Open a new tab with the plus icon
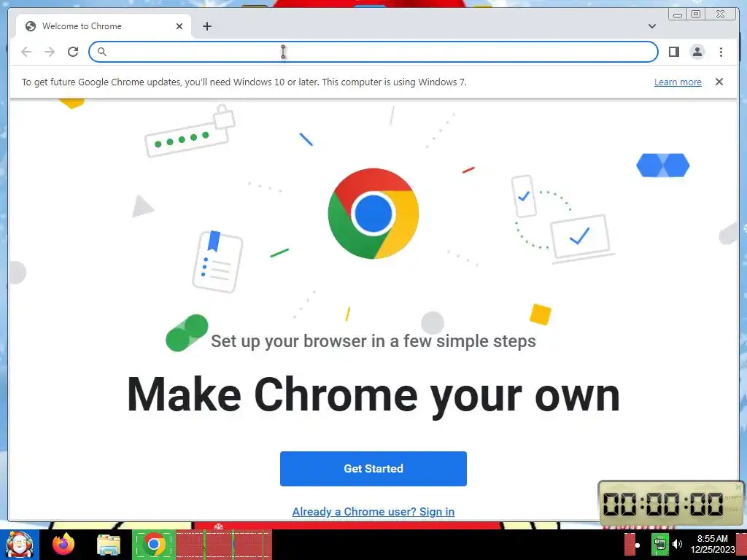The height and width of the screenshot is (560, 747). tap(206, 26)
